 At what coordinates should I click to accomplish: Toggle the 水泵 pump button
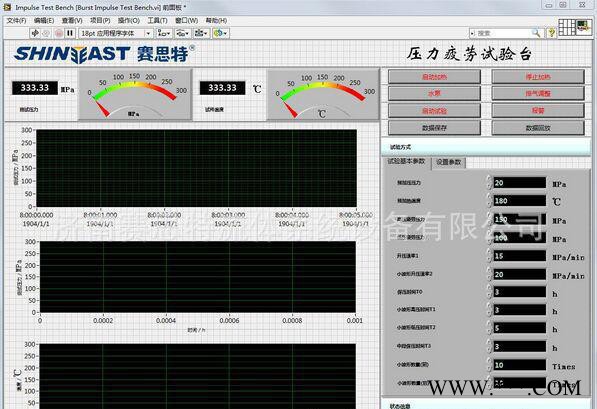tap(434, 93)
